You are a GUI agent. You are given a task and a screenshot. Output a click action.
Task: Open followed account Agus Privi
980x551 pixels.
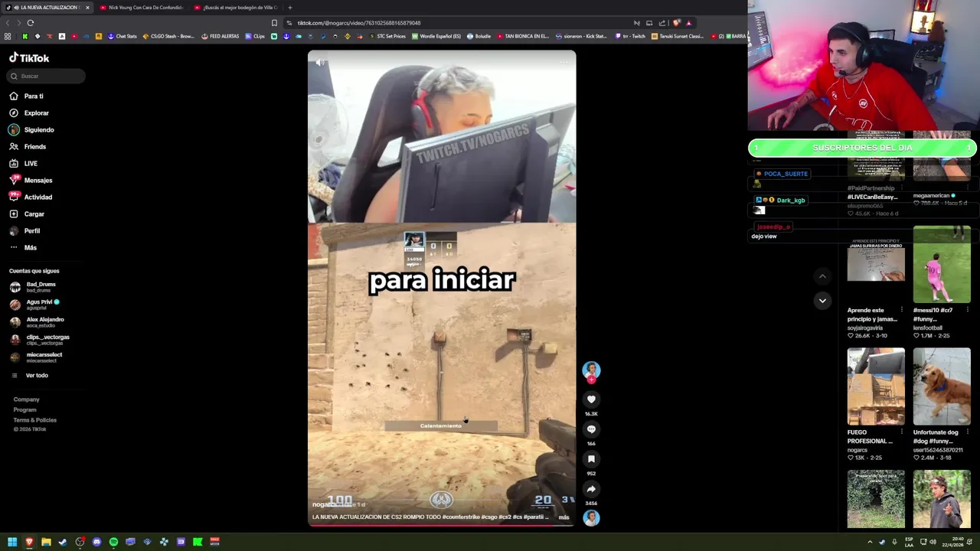point(34,305)
